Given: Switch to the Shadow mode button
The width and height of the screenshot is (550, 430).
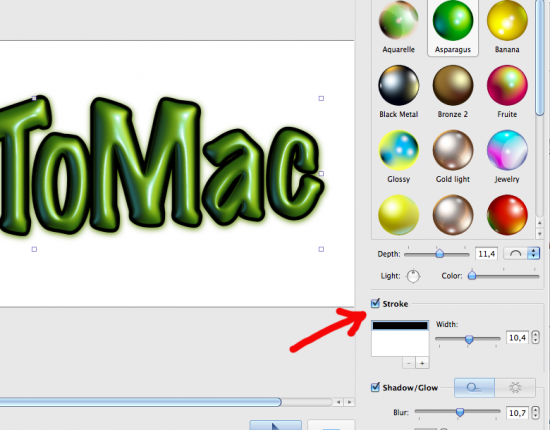Looking at the screenshot, I should [x=474, y=388].
